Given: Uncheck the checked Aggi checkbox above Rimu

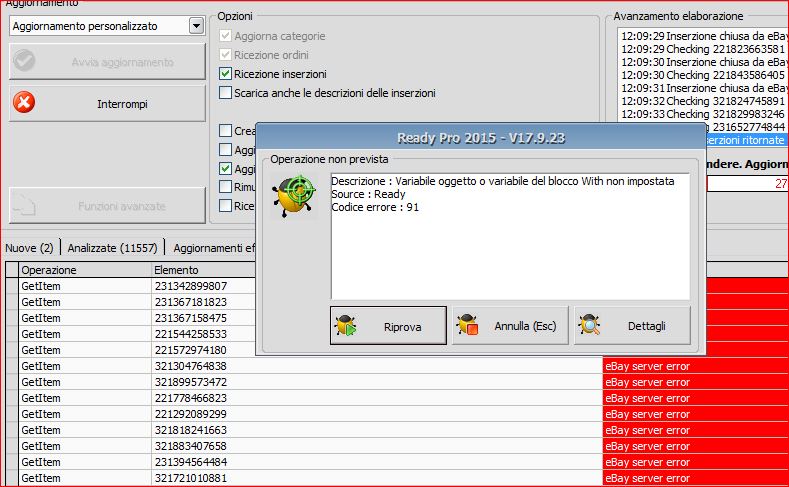Looking at the screenshot, I should tap(225, 169).
